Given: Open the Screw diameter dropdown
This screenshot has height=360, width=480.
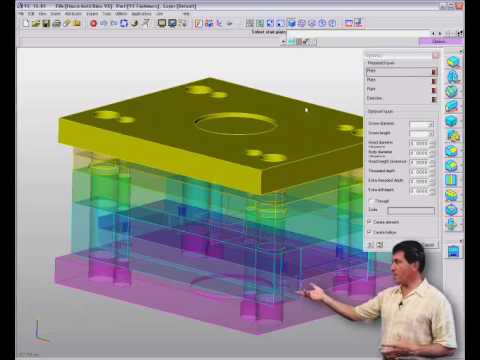Looking at the screenshot, I should coord(422,124).
